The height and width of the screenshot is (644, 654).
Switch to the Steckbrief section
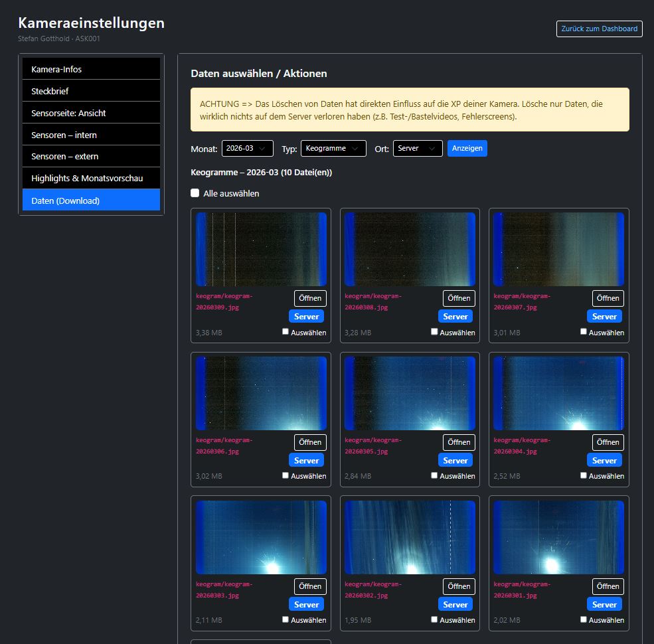91,90
